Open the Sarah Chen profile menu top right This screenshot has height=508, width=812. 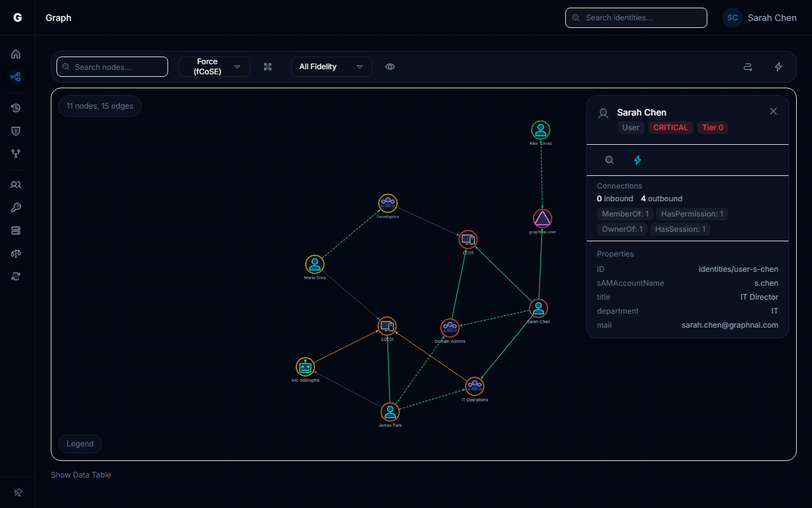point(759,17)
